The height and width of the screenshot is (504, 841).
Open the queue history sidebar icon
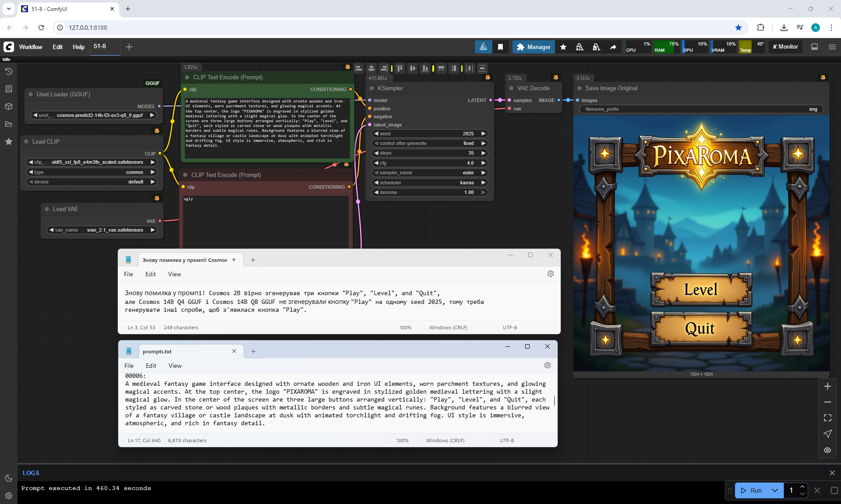(x=9, y=71)
